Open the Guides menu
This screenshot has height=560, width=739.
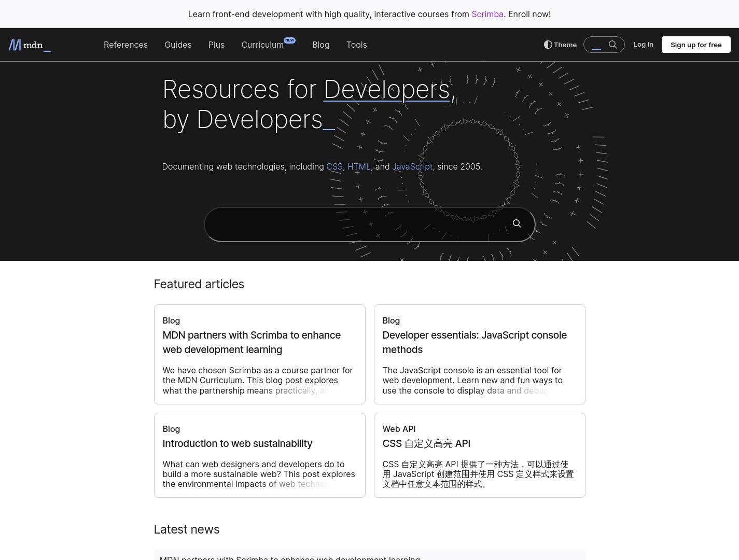[178, 45]
